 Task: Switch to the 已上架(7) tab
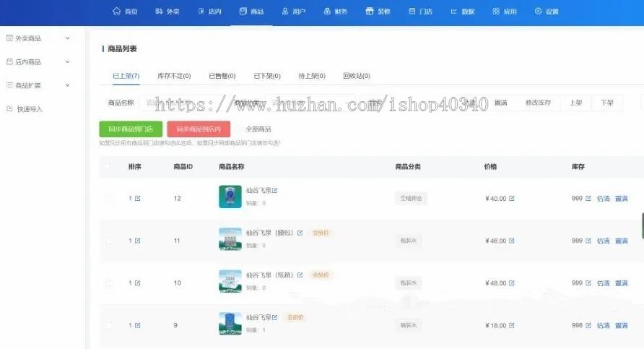coord(126,76)
